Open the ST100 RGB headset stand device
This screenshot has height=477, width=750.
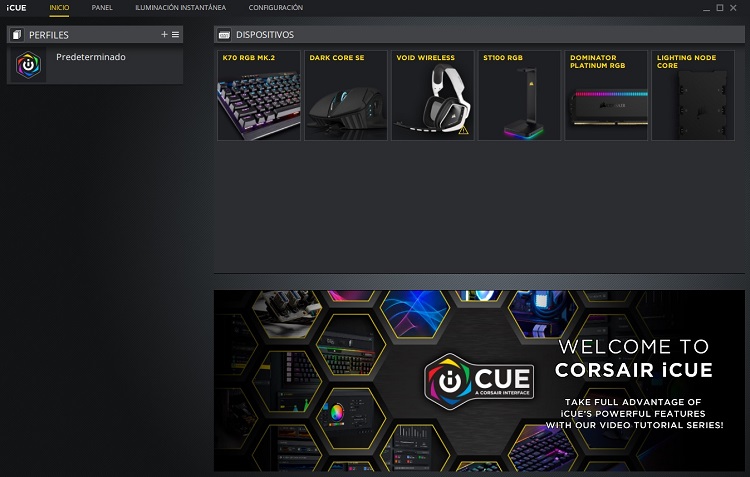(519, 95)
